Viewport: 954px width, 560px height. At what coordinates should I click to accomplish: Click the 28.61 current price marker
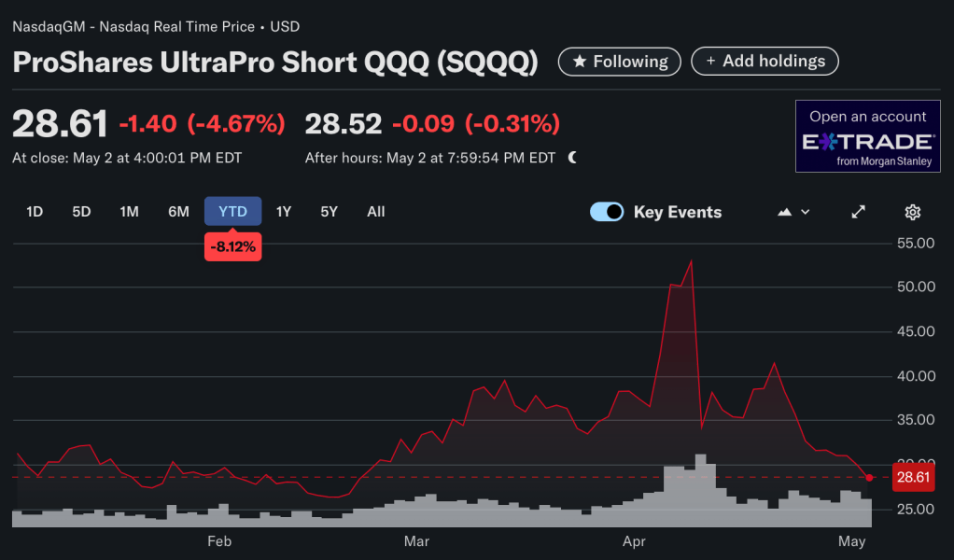point(913,478)
